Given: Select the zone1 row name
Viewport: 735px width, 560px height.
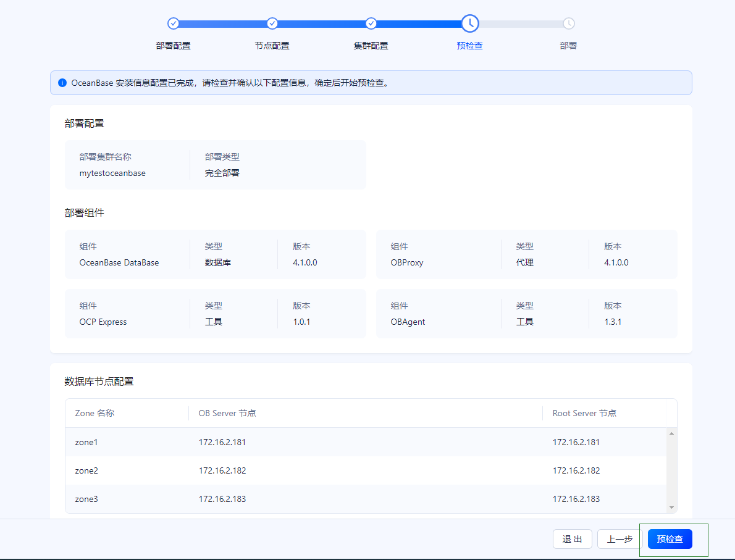Looking at the screenshot, I should point(86,442).
